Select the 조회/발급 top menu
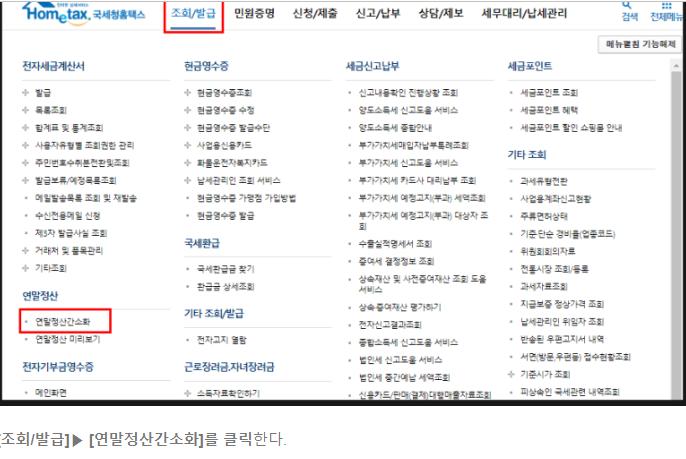The height and width of the screenshot is (459, 686). [193, 16]
